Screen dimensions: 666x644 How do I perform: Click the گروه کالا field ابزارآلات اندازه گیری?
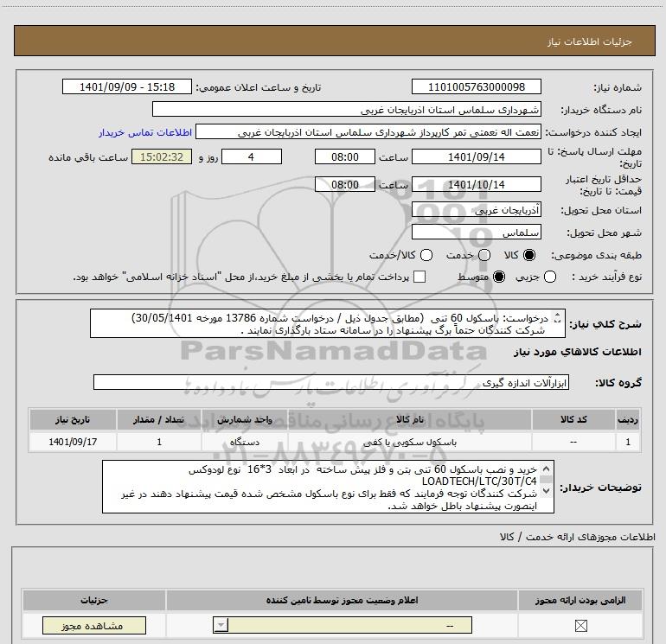pyautogui.click(x=331, y=382)
